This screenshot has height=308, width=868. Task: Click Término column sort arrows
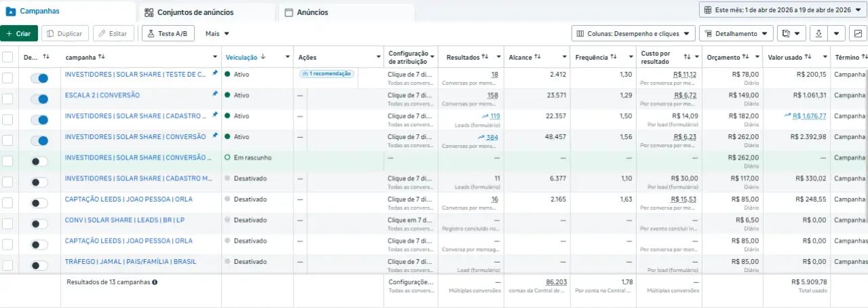coord(865,57)
